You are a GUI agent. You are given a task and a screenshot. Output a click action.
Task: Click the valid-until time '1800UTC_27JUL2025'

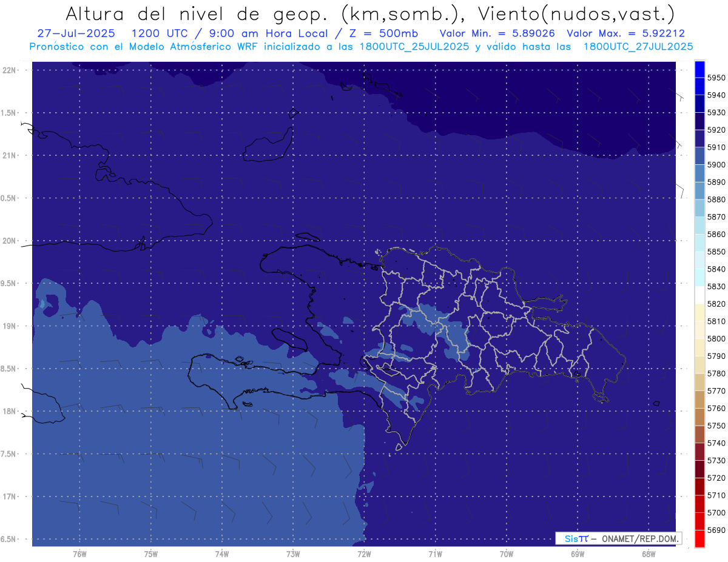pos(638,46)
